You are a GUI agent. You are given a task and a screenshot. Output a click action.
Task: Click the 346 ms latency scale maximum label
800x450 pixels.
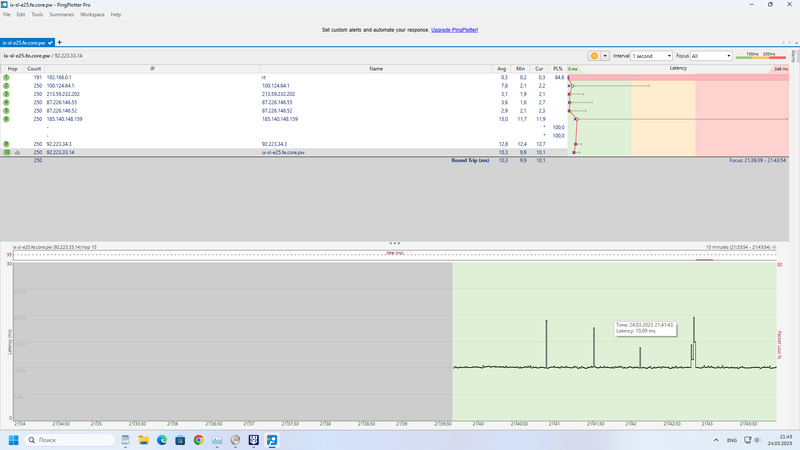pyautogui.click(x=781, y=69)
